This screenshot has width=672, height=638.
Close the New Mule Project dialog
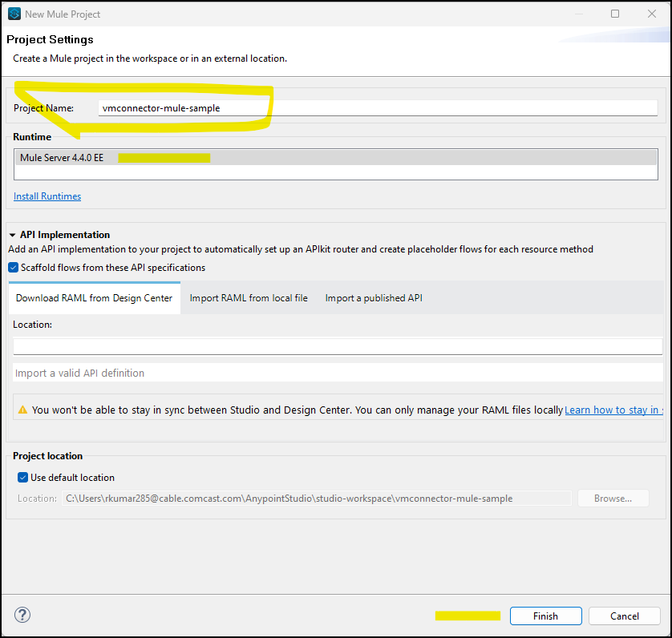[652, 14]
